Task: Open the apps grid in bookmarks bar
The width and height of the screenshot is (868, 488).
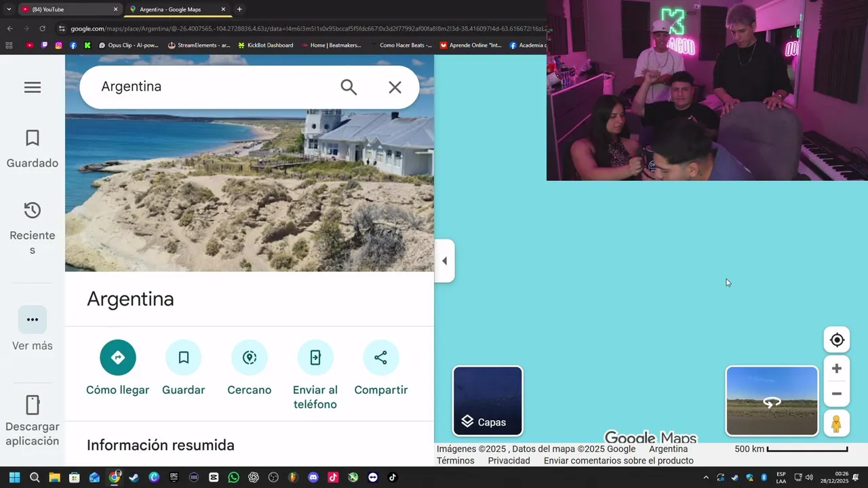Action: click(9, 45)
